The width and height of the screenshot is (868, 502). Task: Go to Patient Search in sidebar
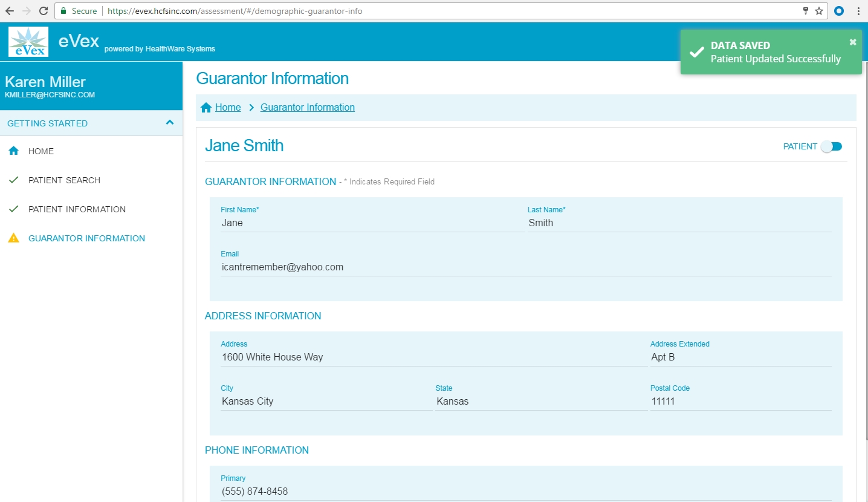click(x=64, y=180)
